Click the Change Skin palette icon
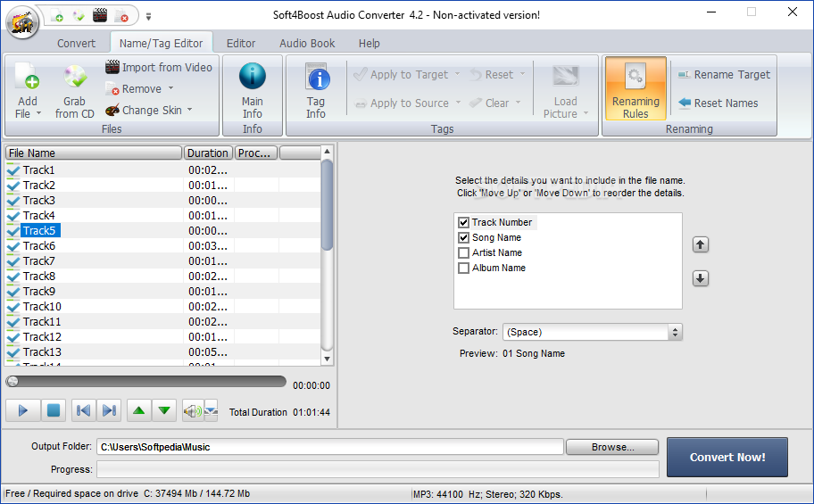The width and height of the screenshot is (814, 504). pos(112,110)
